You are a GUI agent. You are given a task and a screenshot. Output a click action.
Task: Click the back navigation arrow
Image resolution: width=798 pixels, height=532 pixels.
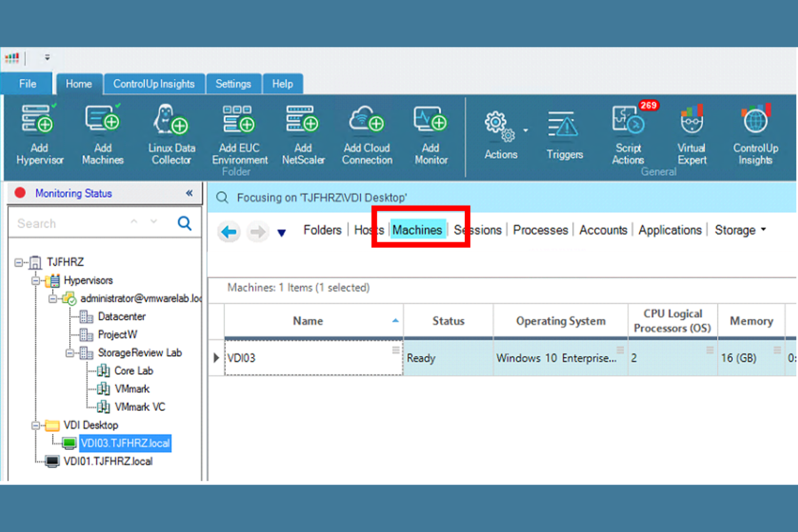229,232
